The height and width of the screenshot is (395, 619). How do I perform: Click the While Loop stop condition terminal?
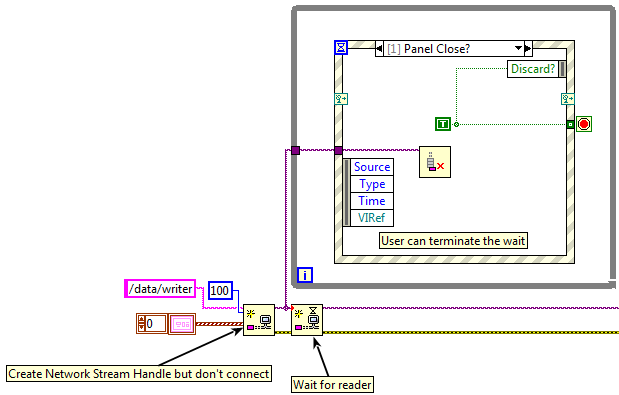click(x=584, y=124)
